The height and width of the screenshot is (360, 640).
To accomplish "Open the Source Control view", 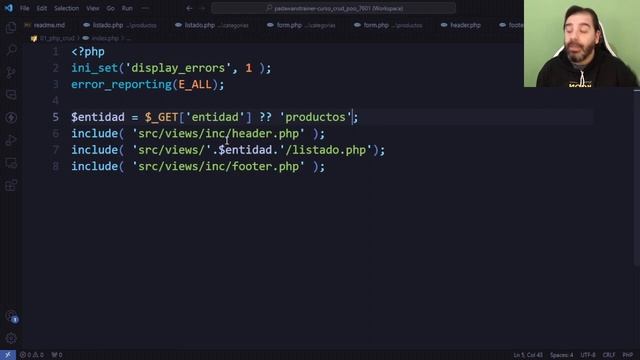I will 11,73.
